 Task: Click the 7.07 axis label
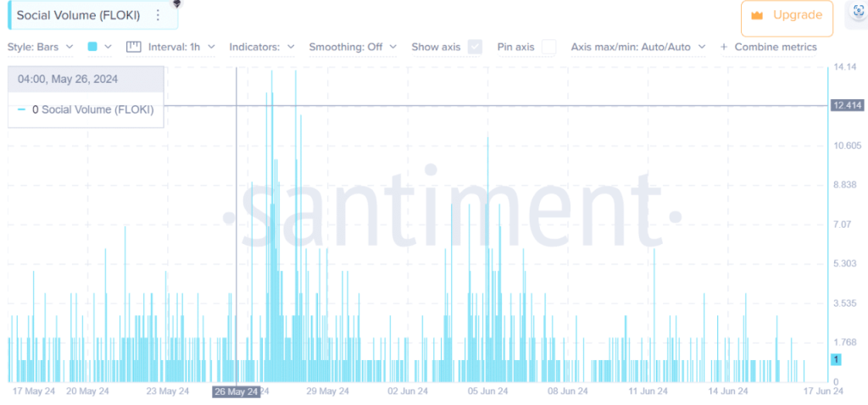click(842, 224)
